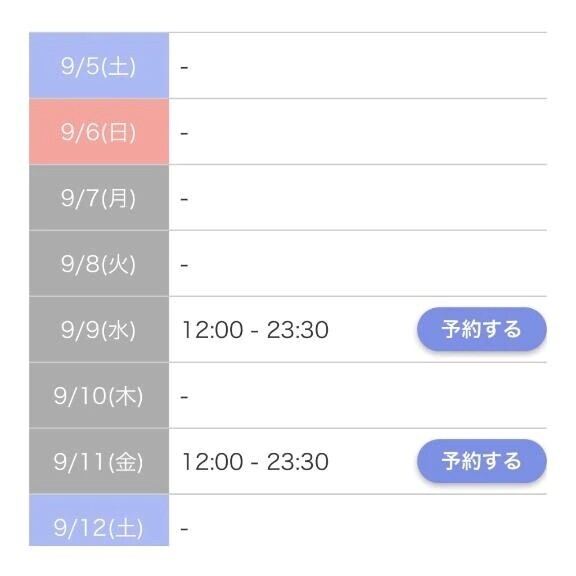Click the dash in 9/6(日) row

[184, 133]
